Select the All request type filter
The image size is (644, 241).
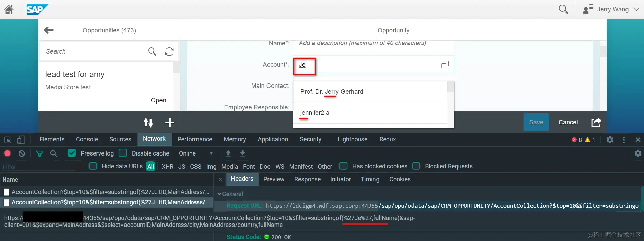pyautogui.click(x=151, y=166)
